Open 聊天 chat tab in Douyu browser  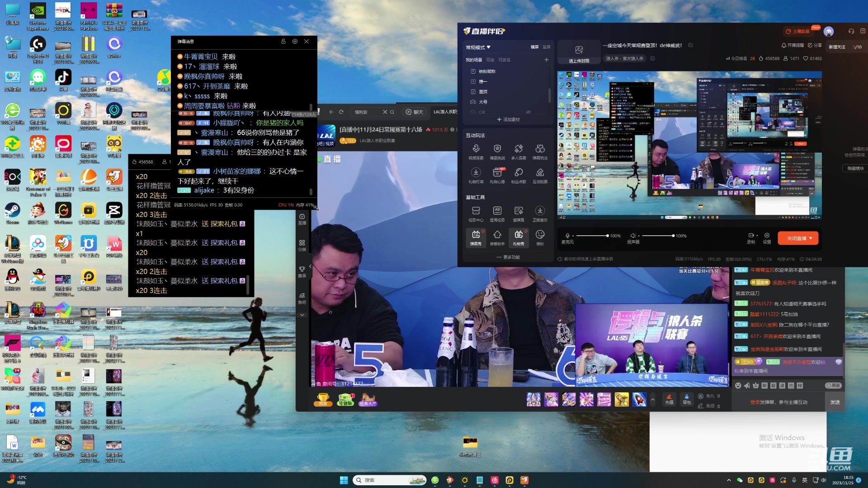click(415, 112)
